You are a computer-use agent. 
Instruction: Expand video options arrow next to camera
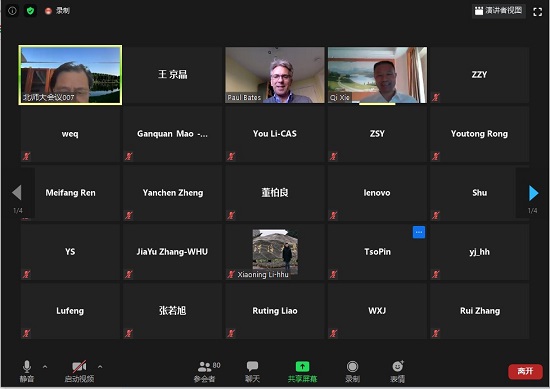pos(100,367)
